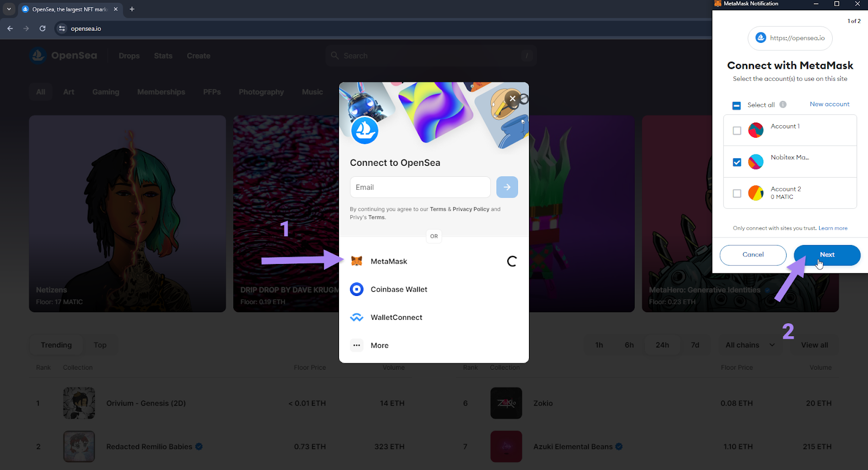Image resolution: width=868 pixels, height=470 pixels.
Task: Switch to the Top tab
Action: coord(100,345)
